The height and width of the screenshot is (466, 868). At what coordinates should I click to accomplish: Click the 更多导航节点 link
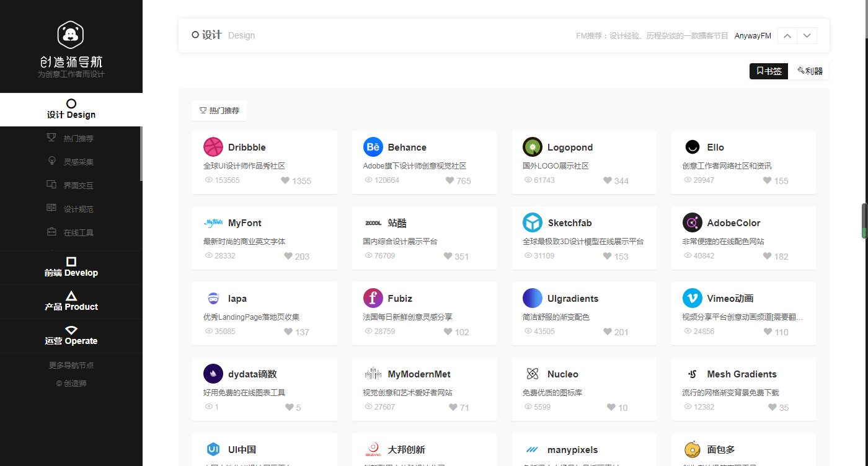71,365
